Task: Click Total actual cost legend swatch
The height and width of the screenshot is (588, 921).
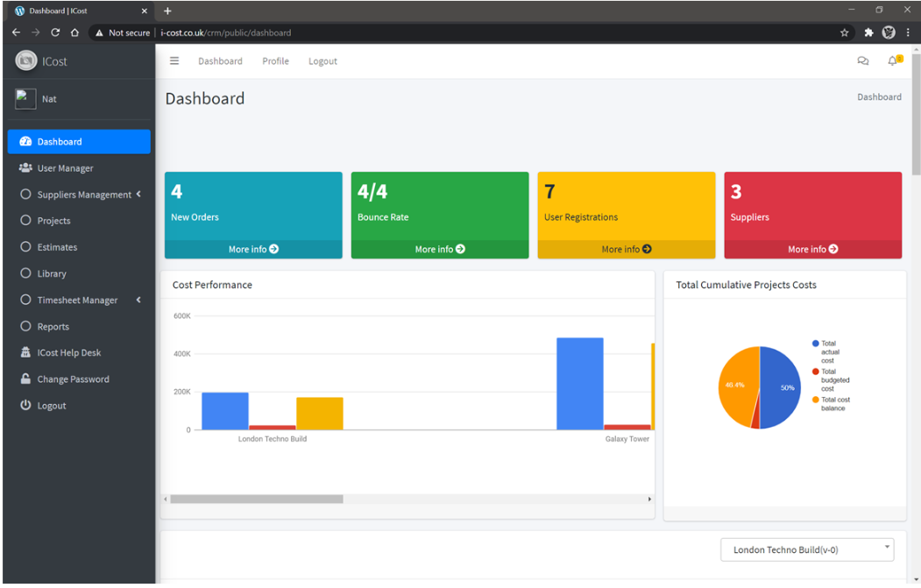Action: [816, 344]
